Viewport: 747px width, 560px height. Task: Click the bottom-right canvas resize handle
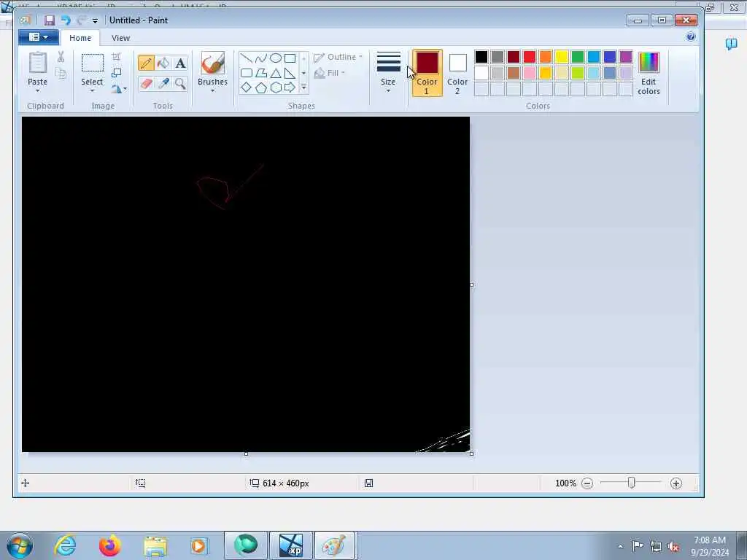click(x=472, y=454)
